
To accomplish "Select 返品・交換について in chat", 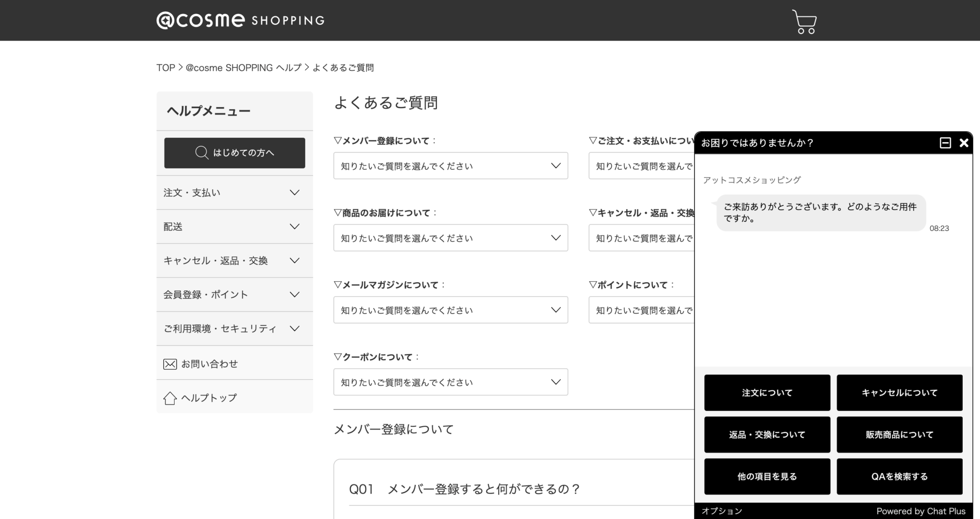I will [767, 435].
